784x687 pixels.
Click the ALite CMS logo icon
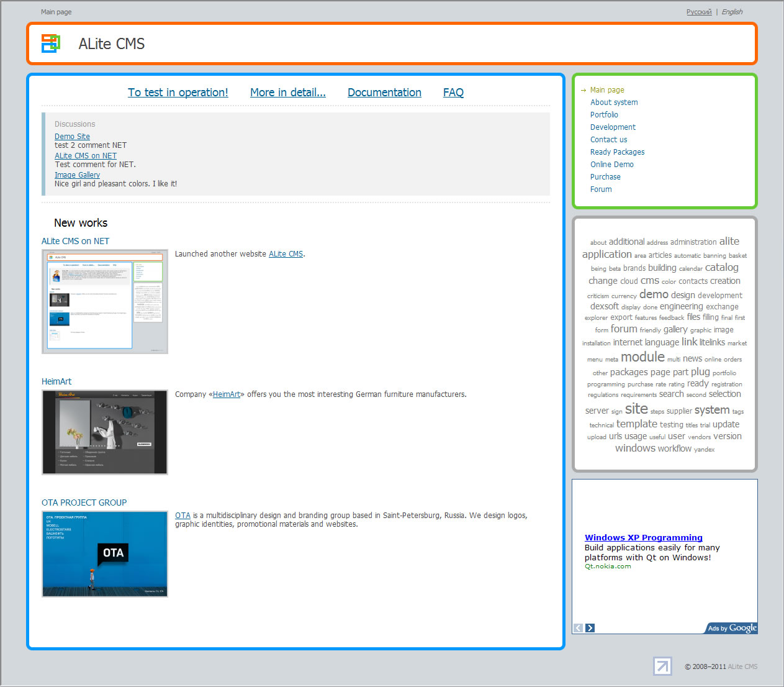[51, 43]
